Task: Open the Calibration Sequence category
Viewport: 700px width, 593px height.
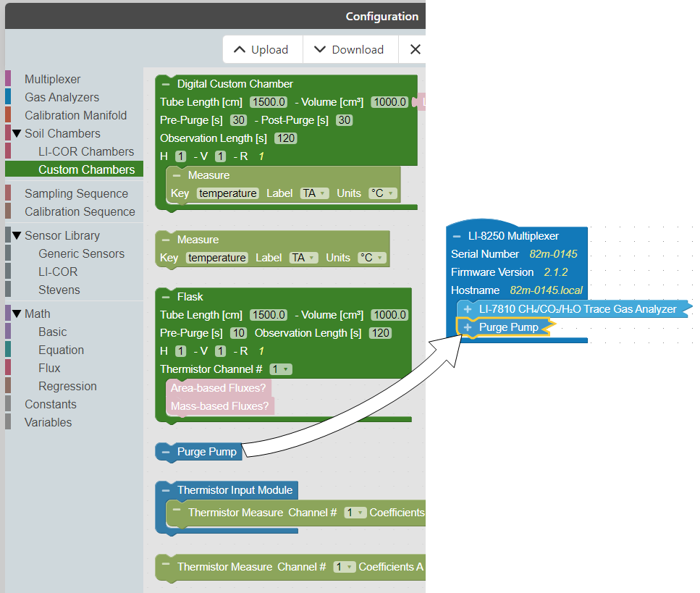Action: [x=80, y=211]
